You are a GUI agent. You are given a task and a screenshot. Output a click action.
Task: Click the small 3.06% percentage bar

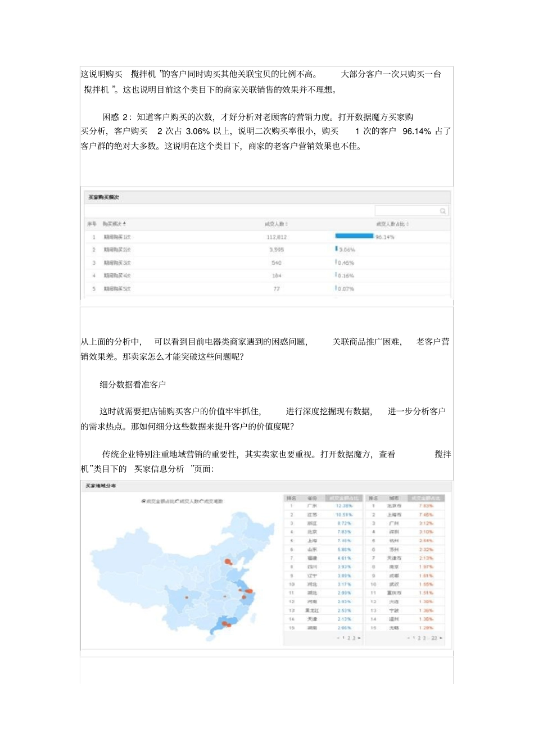[x=337, y=248]
